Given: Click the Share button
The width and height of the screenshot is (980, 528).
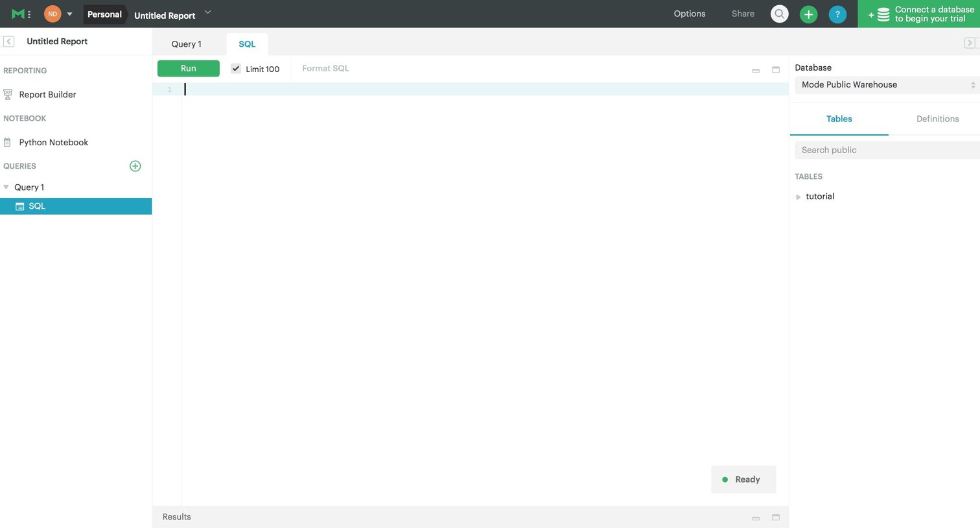Looking at the screenshot, I should coord(743,14).
